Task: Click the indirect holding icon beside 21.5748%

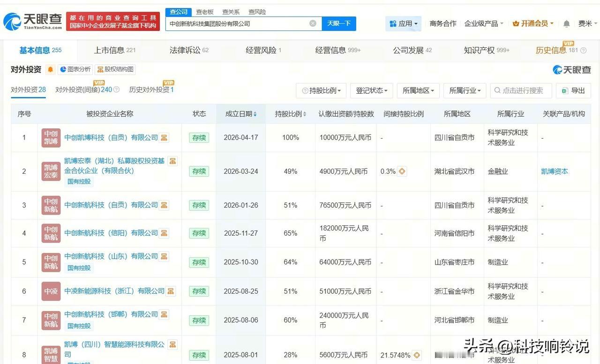Action: tap(416, 355)
